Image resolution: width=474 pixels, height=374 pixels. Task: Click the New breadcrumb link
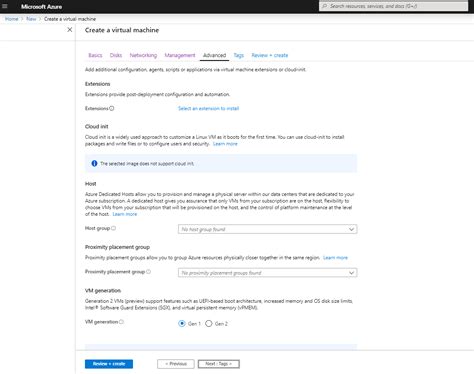pyautogui.click(x=31, y=19)
